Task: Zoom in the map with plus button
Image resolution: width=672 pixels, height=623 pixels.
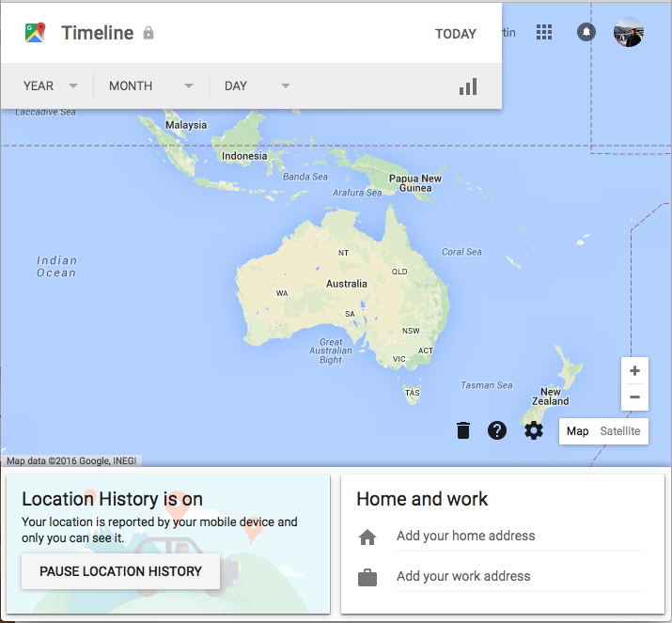Action: 634,370
